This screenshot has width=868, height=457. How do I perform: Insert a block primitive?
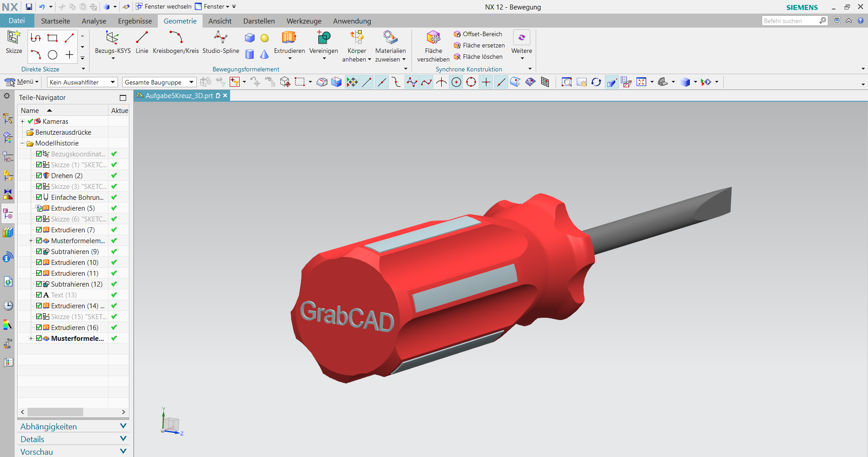click(250, 38)
